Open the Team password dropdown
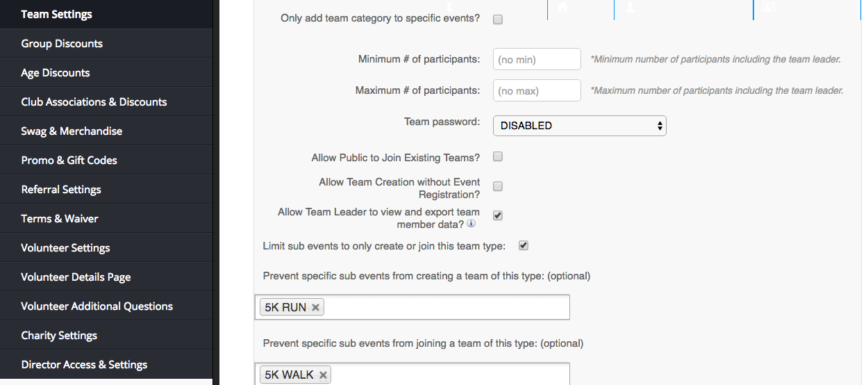The height and width of the screenshot is (385, 868). (579, 126)
